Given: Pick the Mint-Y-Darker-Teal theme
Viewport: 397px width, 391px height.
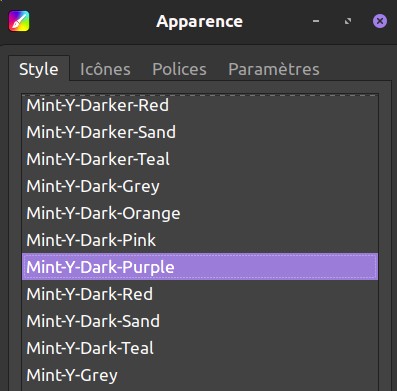Looking at the screenshot, I should 200,159.
